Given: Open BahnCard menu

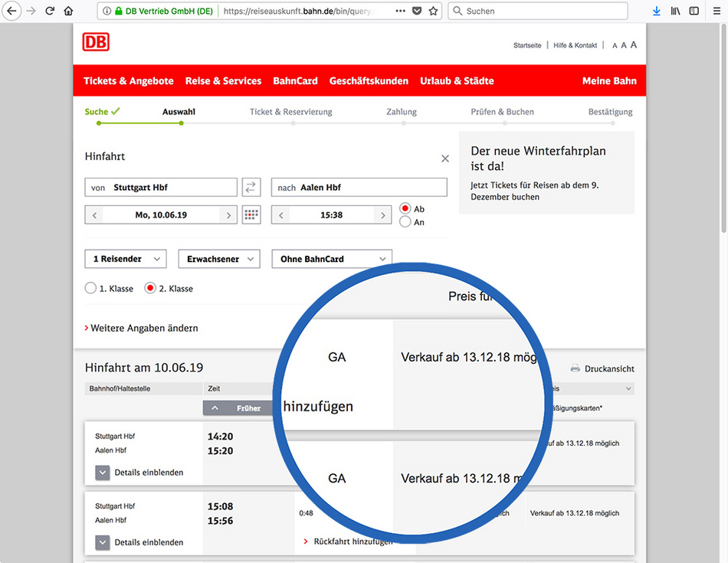Looking at the screenshot, I should 295,80.
